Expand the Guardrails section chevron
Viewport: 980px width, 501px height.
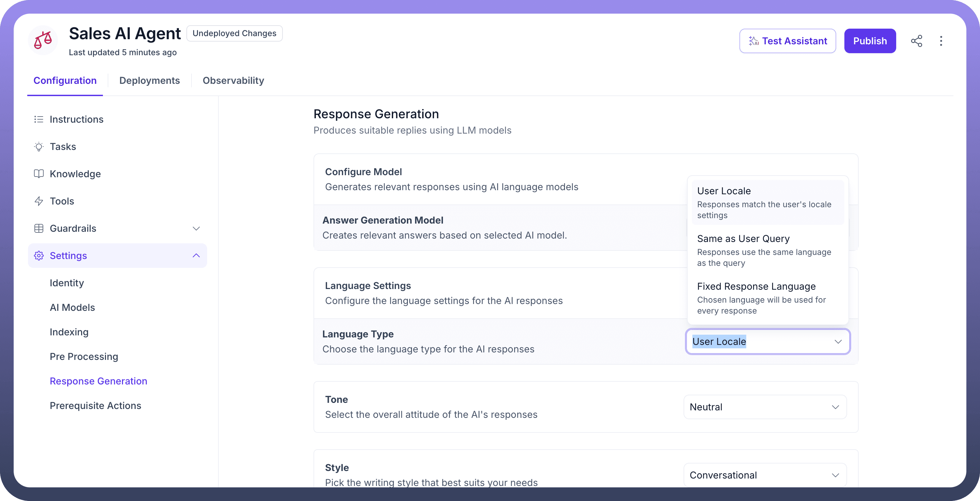pyautogui.click(x=196, y=229)
